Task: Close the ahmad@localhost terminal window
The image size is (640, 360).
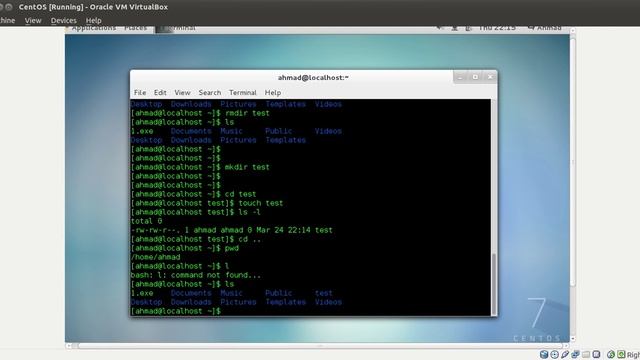Action: [x=490, y=77]
